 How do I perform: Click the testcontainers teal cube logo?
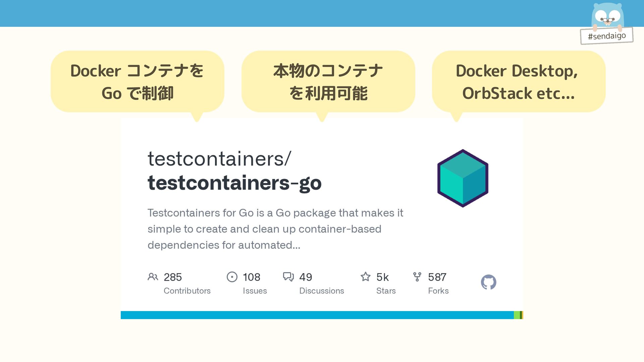(x=463, y=178)
